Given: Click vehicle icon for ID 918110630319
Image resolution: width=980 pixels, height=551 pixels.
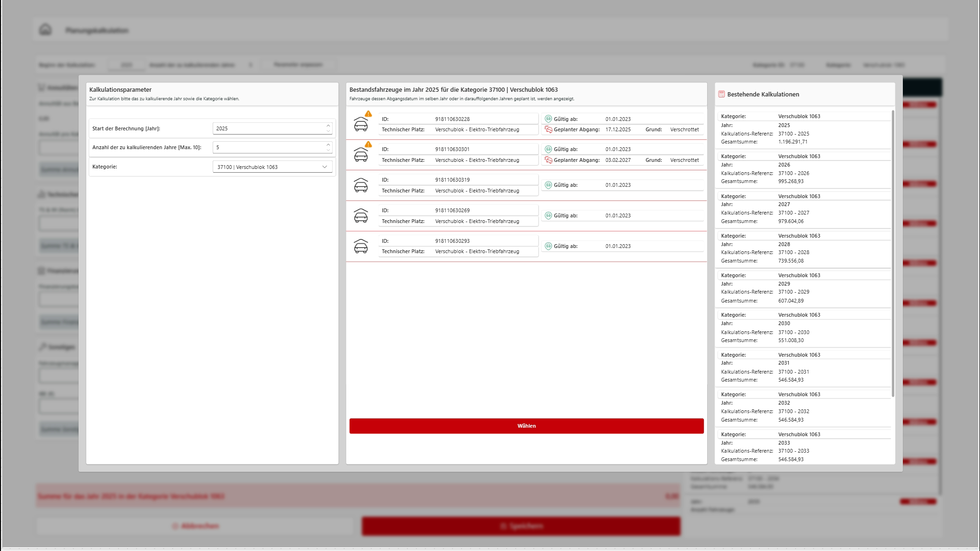Looking at the screenshot, I should tap(360, 185).
